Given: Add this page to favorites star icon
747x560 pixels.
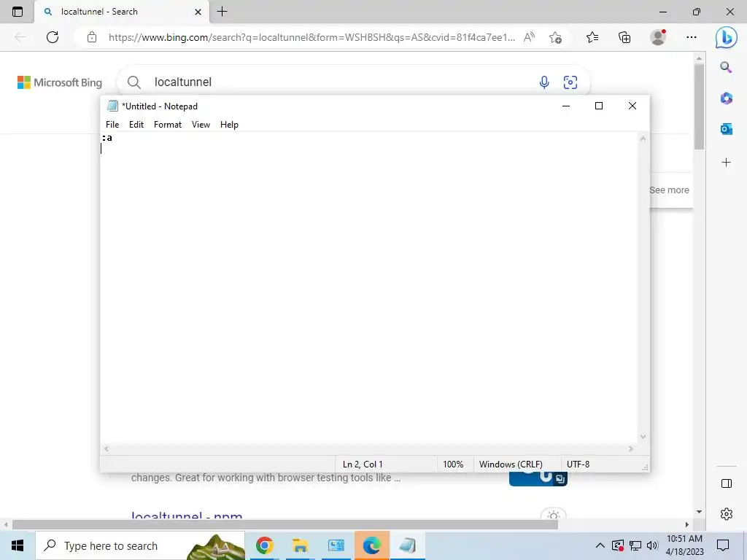Looking at the screenshot, I should coord(555,37).
